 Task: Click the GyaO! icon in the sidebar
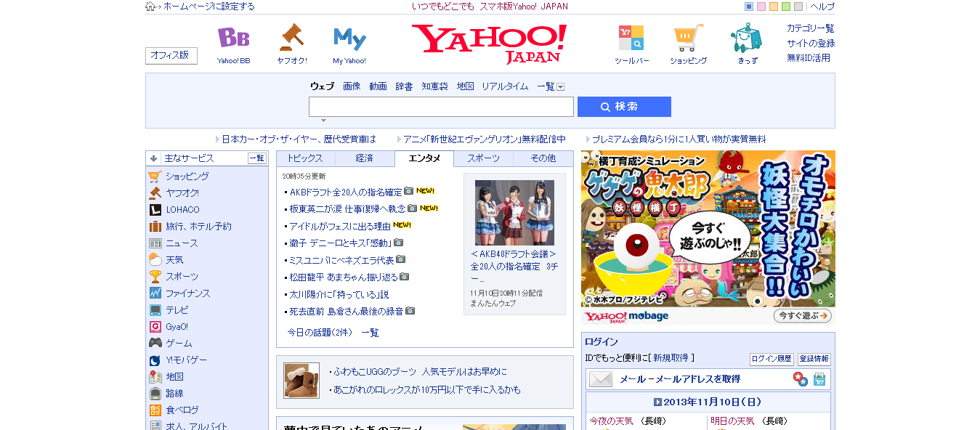point(155,327)
